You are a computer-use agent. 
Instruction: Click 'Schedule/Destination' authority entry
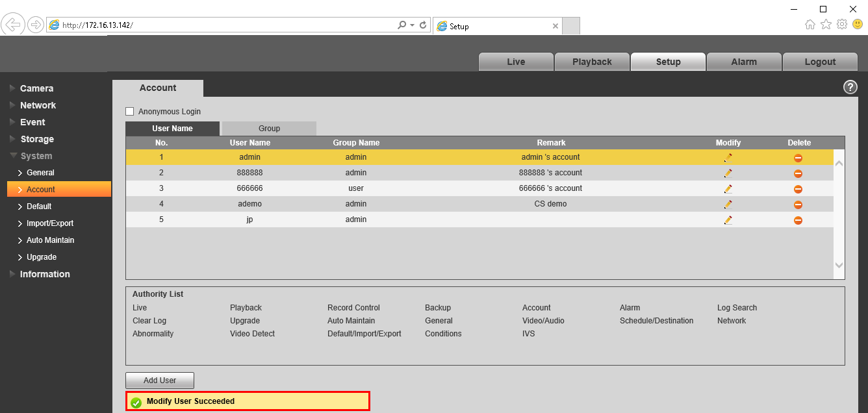[656, 321]
